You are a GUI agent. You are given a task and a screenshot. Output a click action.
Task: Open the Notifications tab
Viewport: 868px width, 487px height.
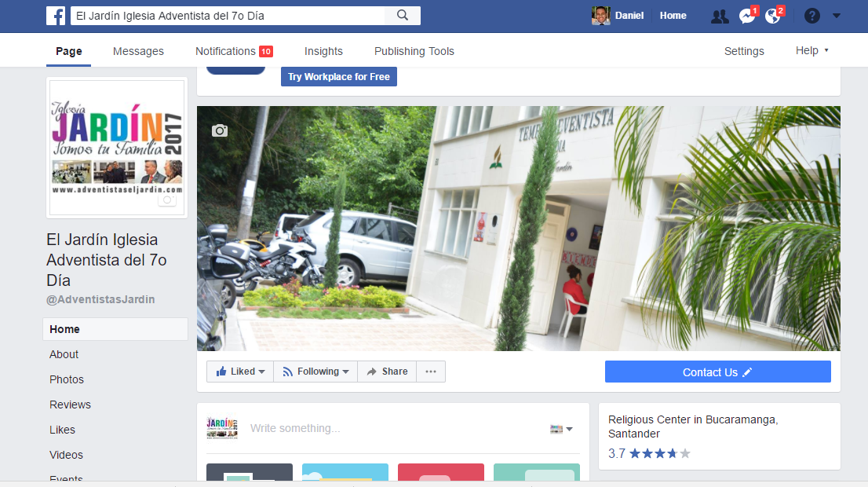pyautogui.click(x=234, y=51)
